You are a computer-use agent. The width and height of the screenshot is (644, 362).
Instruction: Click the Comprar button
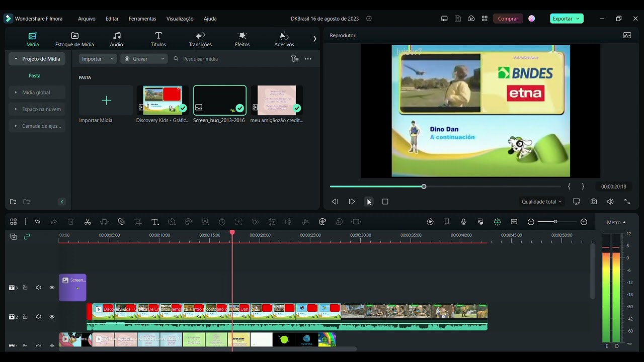508,19
